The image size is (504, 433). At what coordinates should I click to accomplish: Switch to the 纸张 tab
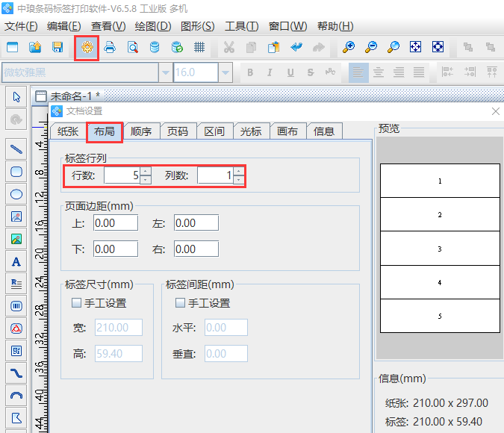68,131
